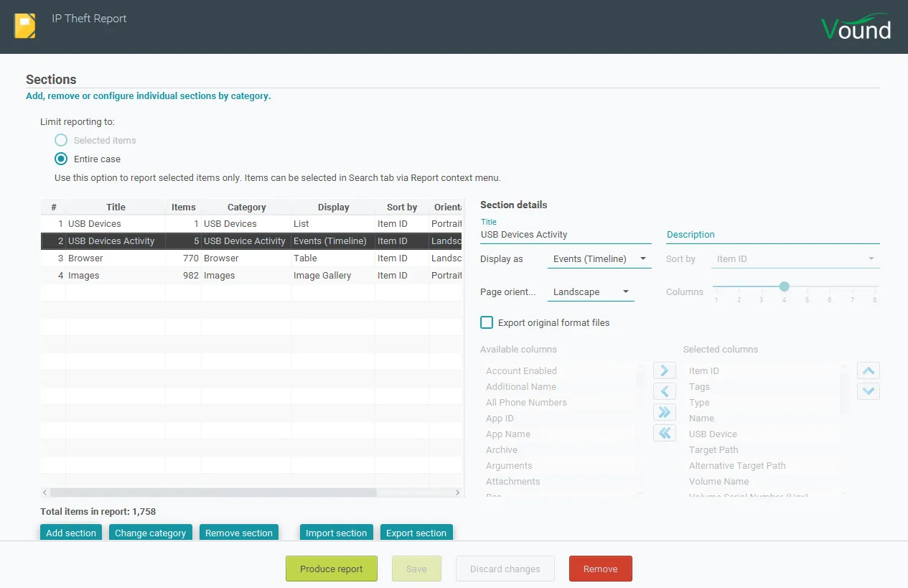Screen dimensions: 908x588
Task: Click the Import section button
Action: click(x=337, y=533)
